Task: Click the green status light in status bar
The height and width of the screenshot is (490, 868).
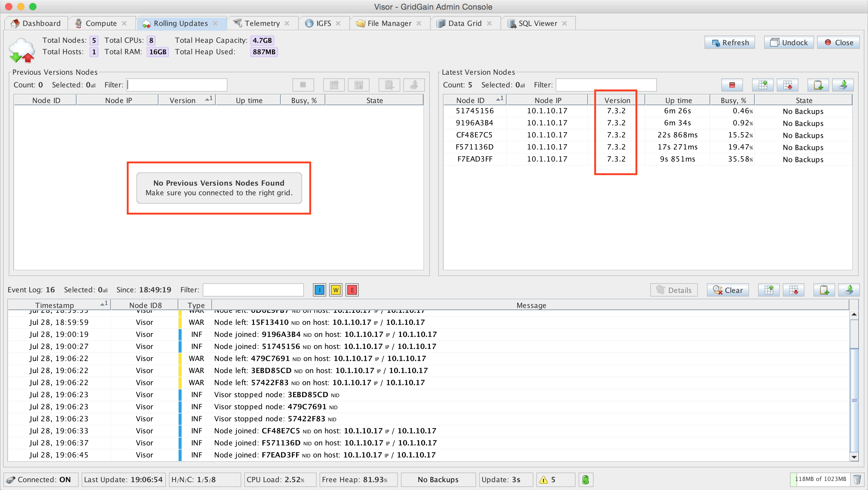Action: click(x=585, y=479)
